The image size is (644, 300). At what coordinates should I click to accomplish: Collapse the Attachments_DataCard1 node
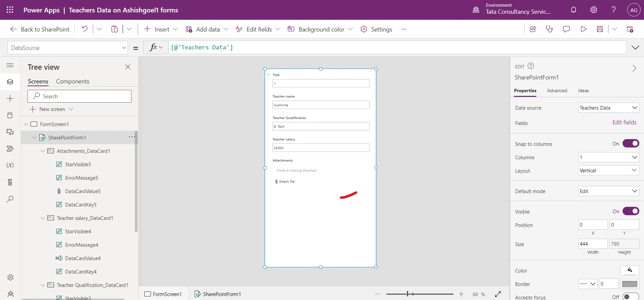(x=43, y=151)
